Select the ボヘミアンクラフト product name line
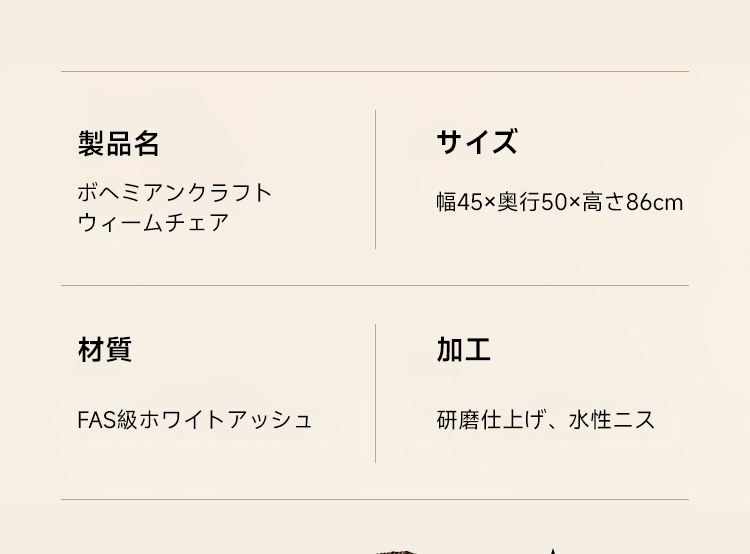750x554 pixels. click(175, 193)
